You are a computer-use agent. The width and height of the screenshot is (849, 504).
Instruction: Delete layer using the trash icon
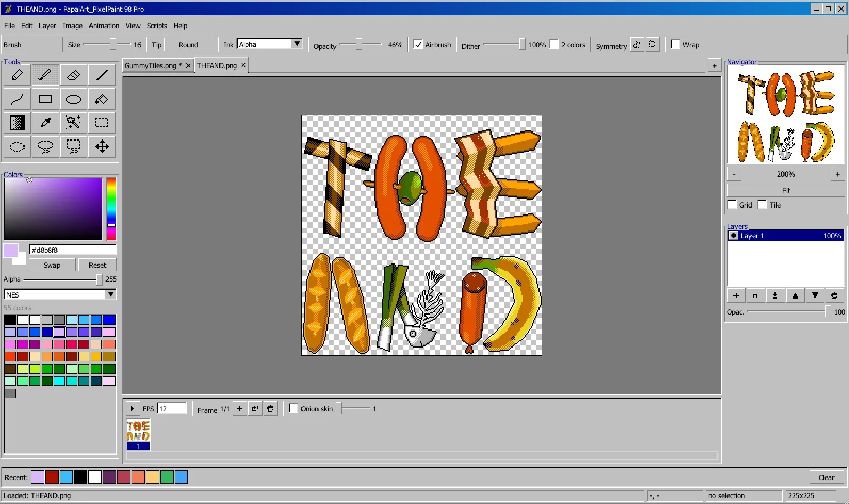835,295
